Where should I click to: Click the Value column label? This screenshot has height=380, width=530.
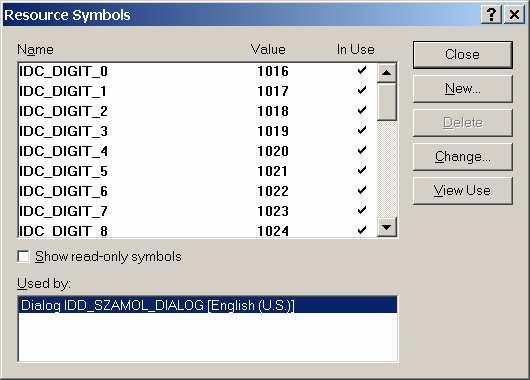pos(268,49)
